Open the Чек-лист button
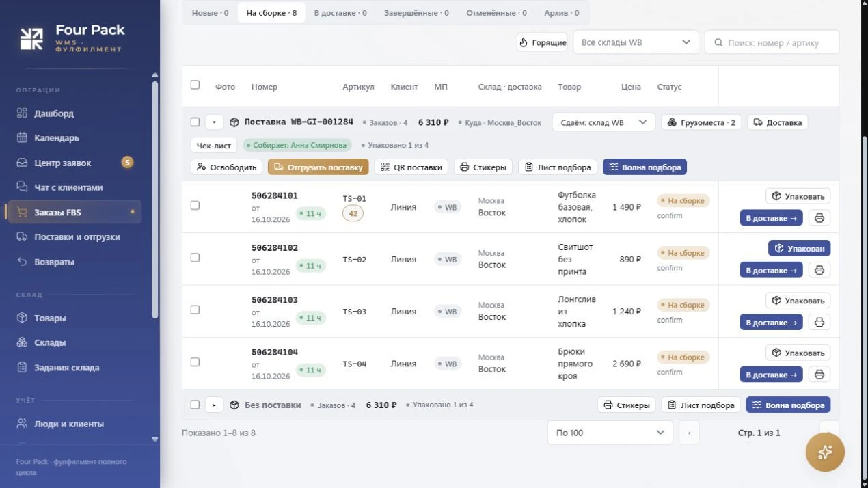 point(214,145)
